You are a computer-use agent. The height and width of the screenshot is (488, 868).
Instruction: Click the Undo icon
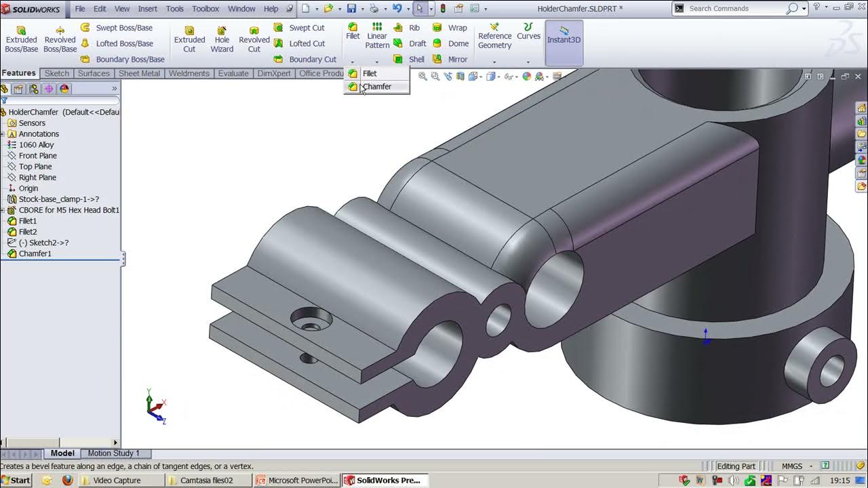[x=397, y=9]
